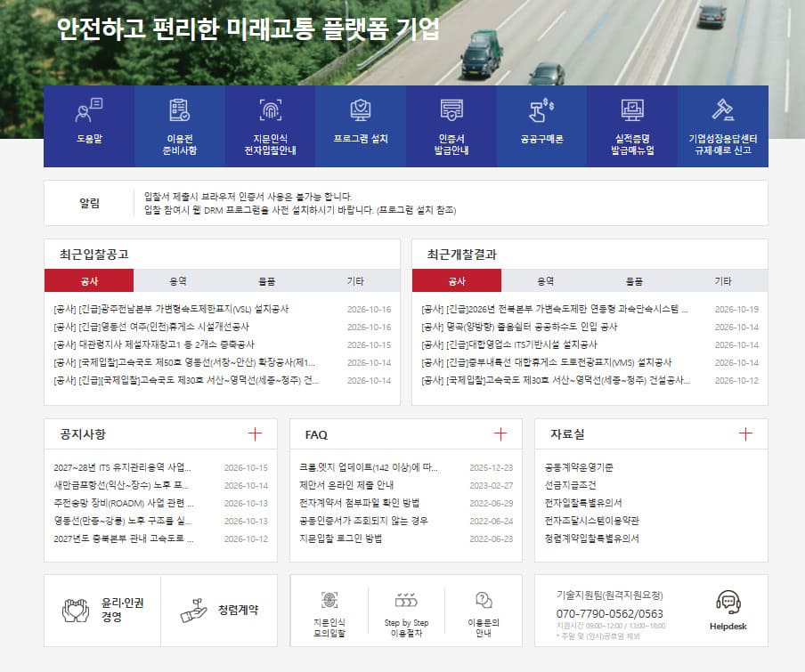
Task: Open FAQ 크롬,엣지 업데이트(142 이상)
Action: 369,467
